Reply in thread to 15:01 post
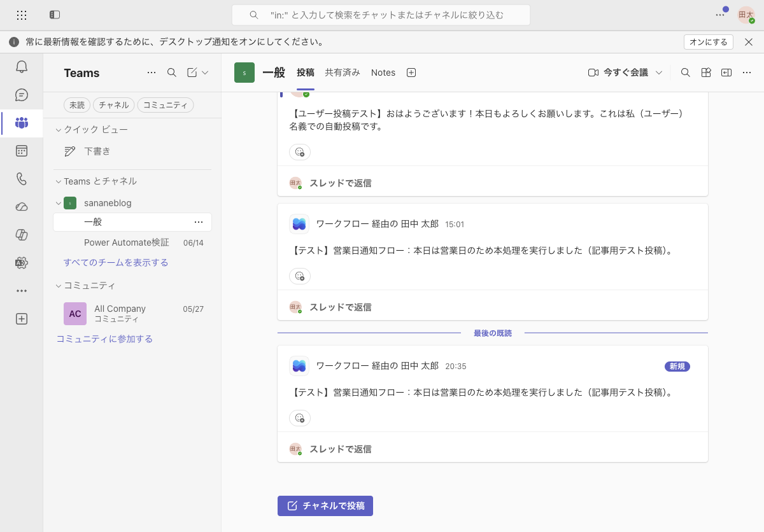 (x=341, y=307)
